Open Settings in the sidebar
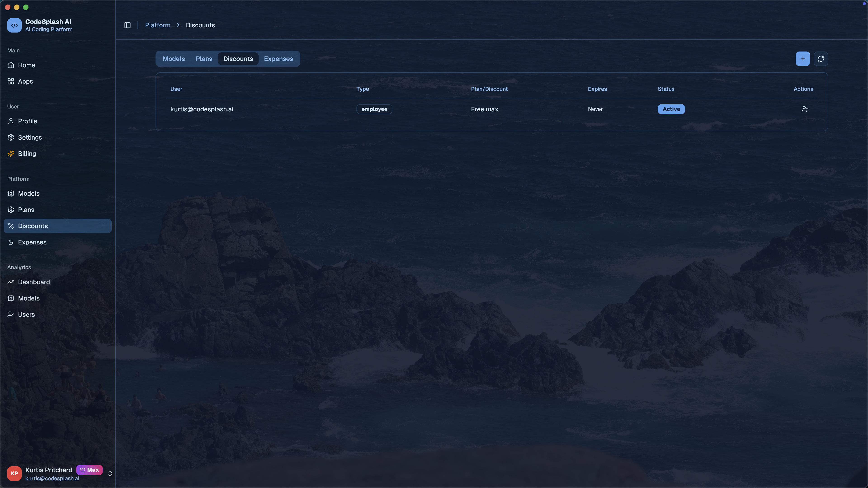 pyautogui.click(x=30, y=137)
